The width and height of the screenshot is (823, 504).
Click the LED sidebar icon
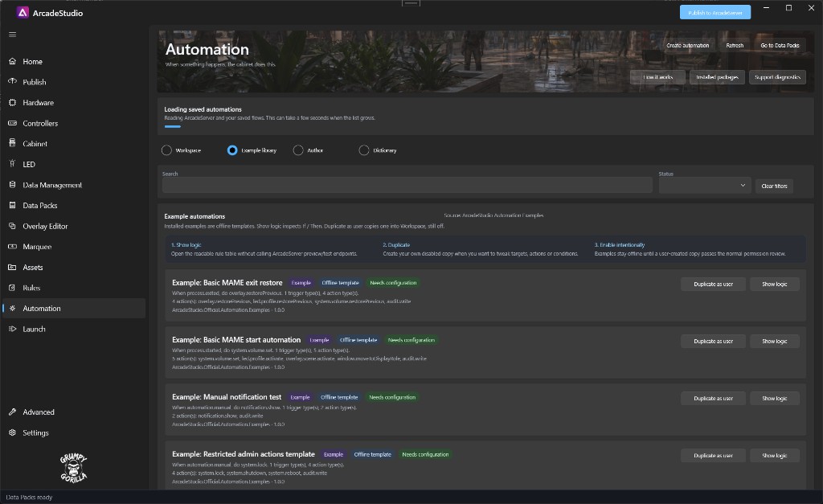tap(13, 164)
